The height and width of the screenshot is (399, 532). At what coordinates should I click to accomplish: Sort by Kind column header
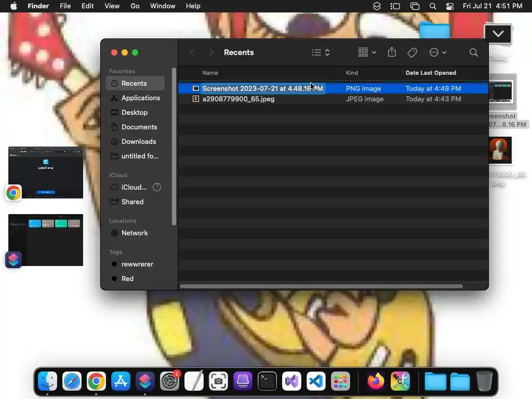point(352,73)
